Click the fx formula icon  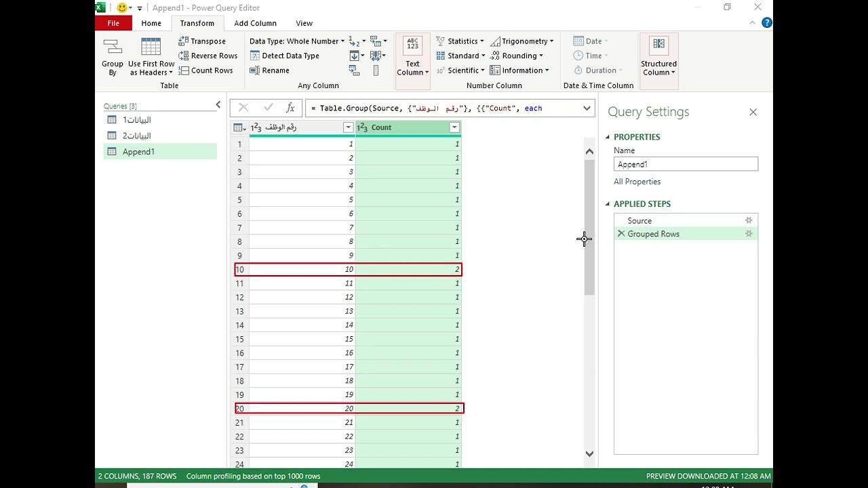click(290, 108)
